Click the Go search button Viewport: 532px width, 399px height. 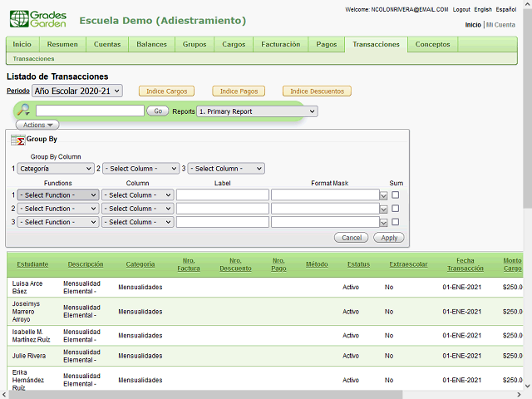pyautogui.click(x=158, y=111)
